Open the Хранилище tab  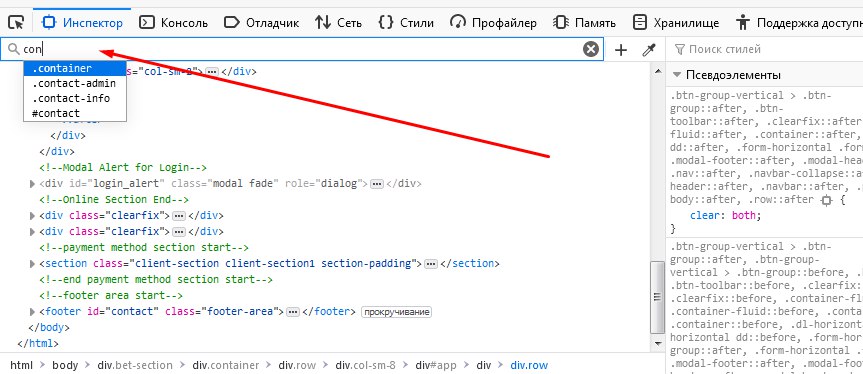[x=676, y=23]
